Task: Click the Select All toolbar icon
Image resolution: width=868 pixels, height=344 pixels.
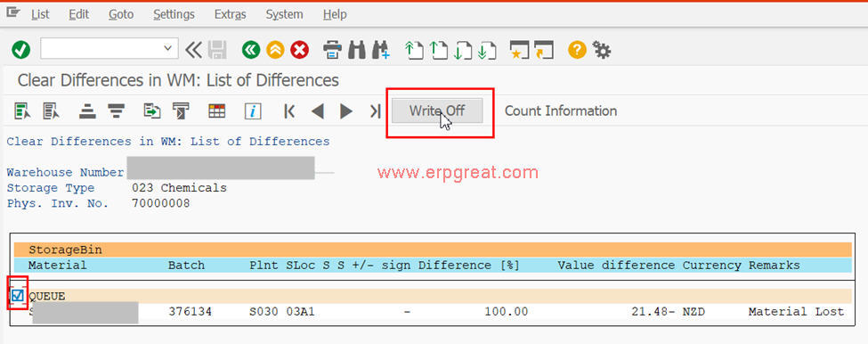Action: (x=22, y=111)
